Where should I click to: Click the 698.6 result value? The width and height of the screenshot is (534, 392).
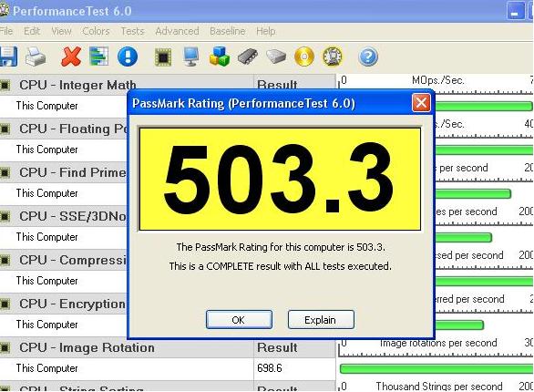(270, 368)
